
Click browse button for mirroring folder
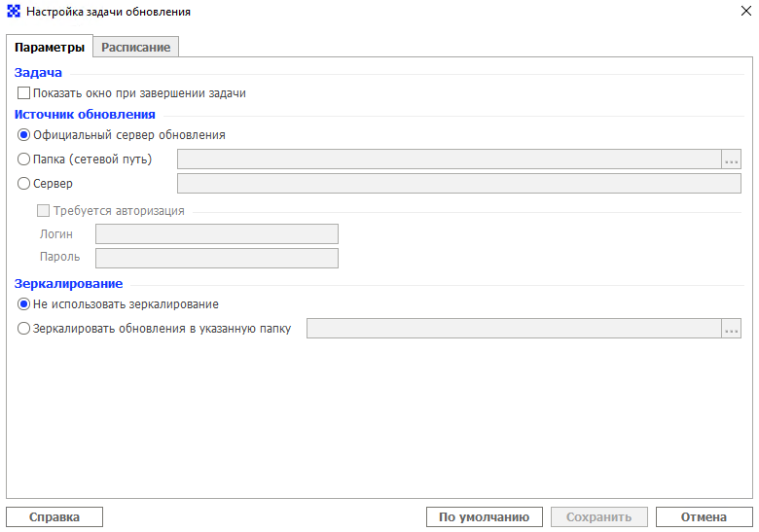point(731,329)
